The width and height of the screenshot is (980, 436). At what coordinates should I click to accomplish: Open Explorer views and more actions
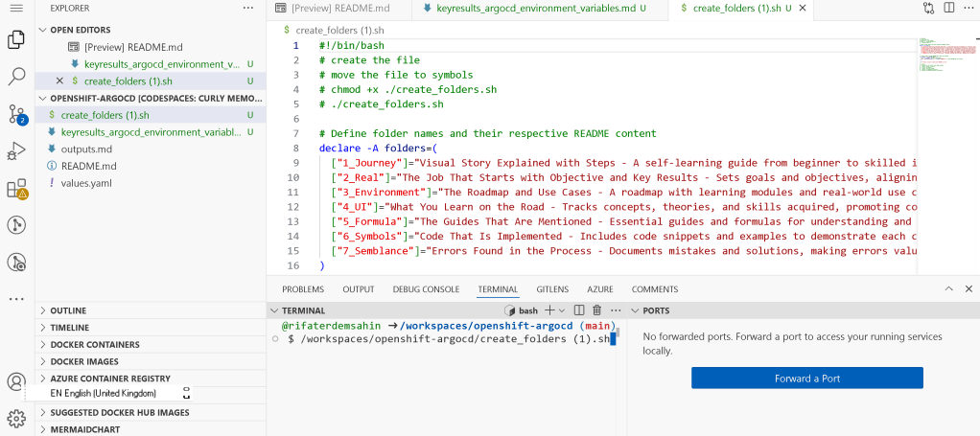[248, 8]
